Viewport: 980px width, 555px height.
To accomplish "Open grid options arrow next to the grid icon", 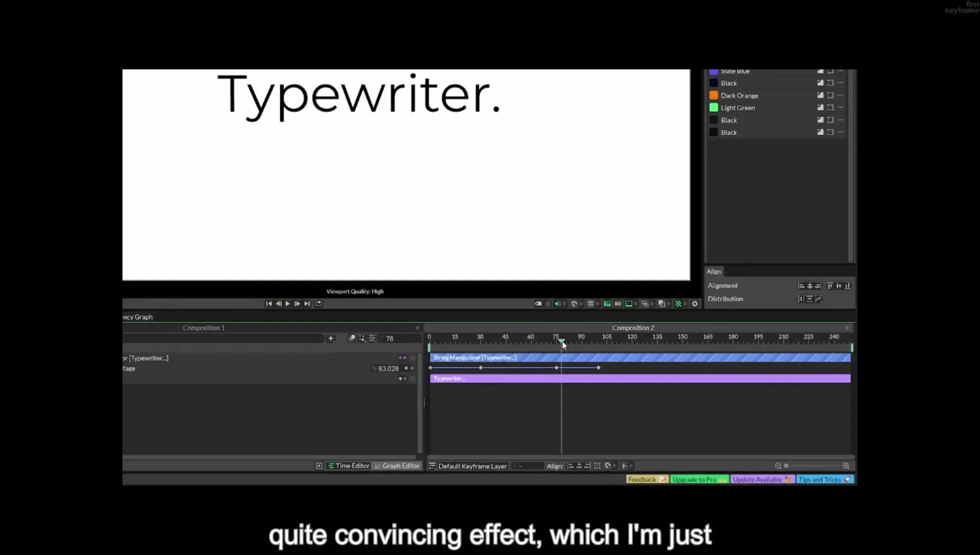I will coord(598,304).
